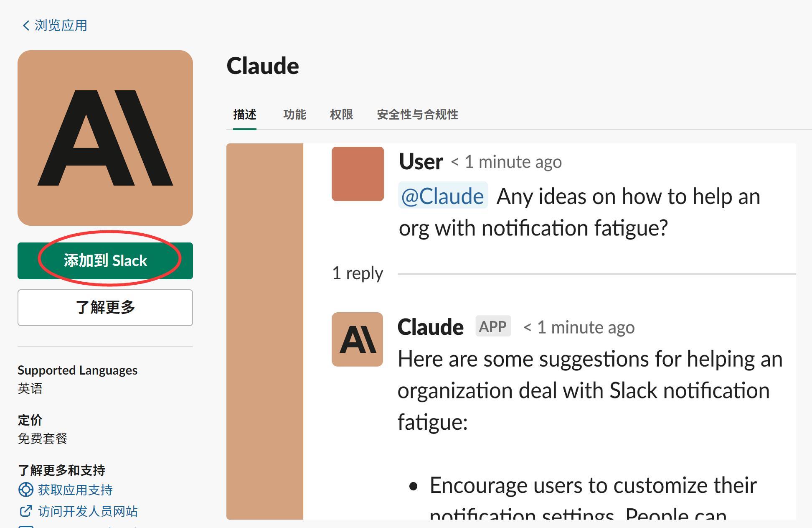
Task: Click the @Claude mention
Action: (443, 196)
